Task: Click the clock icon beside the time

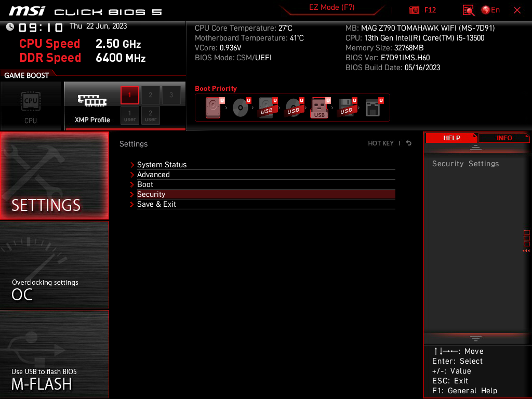Action: pos(10,27)
